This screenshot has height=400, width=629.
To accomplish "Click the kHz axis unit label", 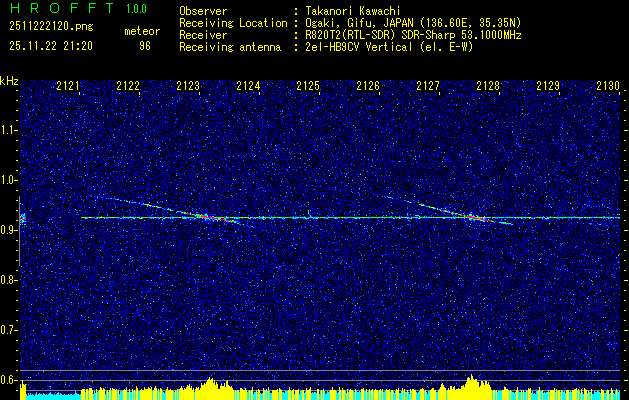I will click(x=9, y=81).
